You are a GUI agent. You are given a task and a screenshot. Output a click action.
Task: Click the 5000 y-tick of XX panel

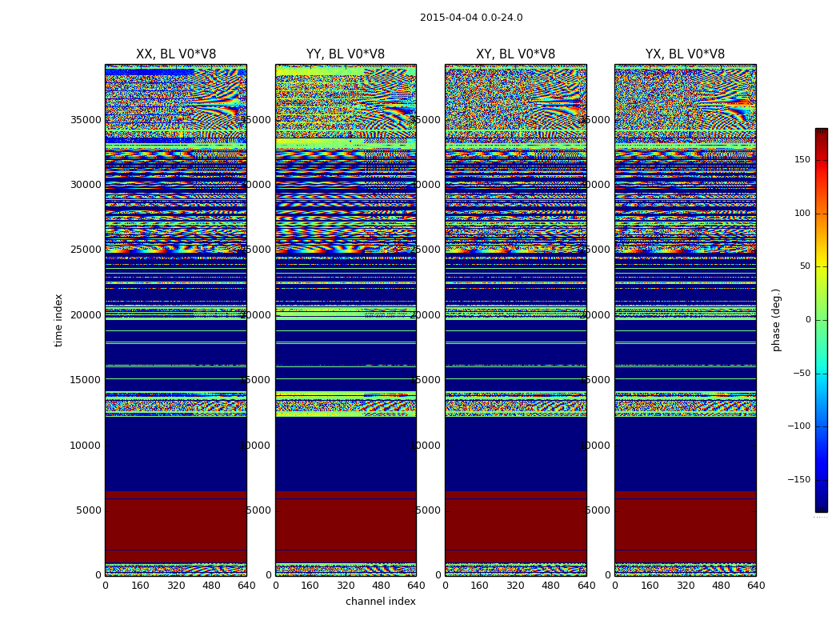click(x=88, y=510)
